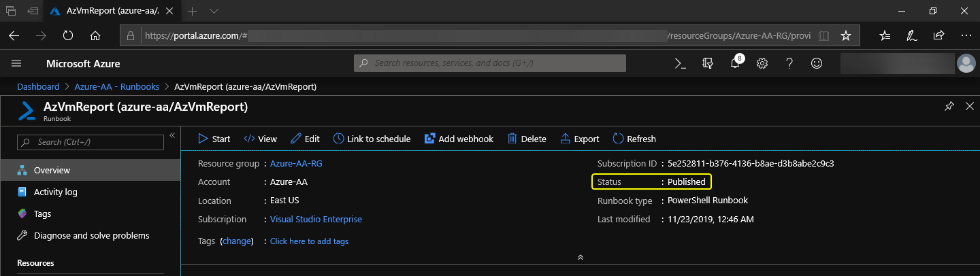The height and width of the screenshot is (276, 980).
Task: Open the browser tab list dropdown
Action: coord(214,12)
